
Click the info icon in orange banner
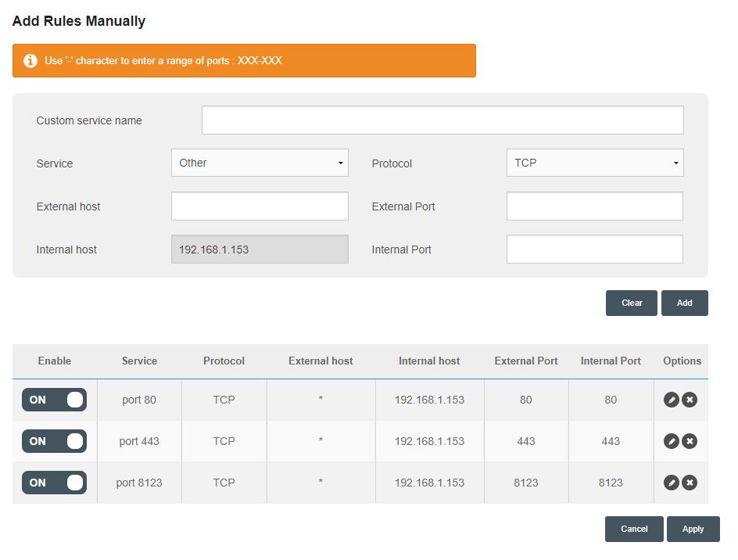coord(30,61)
